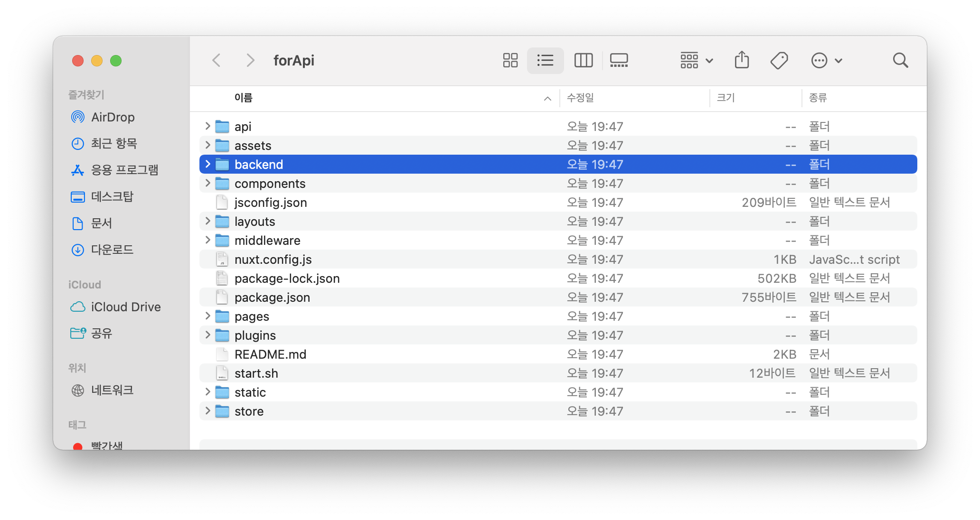
Task: Sort by the 종류 column header
Action: click(x=818, y=98)
